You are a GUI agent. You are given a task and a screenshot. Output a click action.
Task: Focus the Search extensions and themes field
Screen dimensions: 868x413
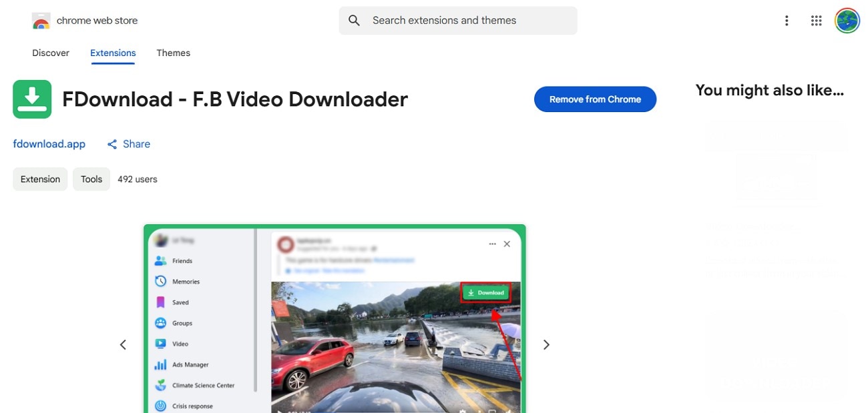coord(458,21)
